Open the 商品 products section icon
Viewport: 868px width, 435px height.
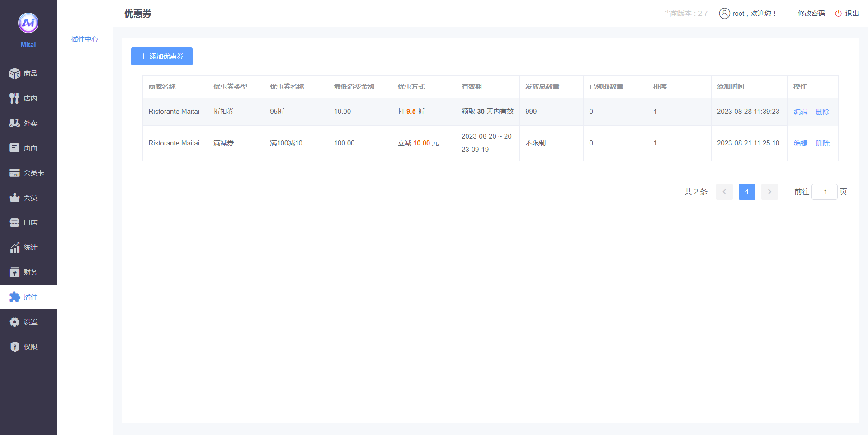click(x=14, y=74)
